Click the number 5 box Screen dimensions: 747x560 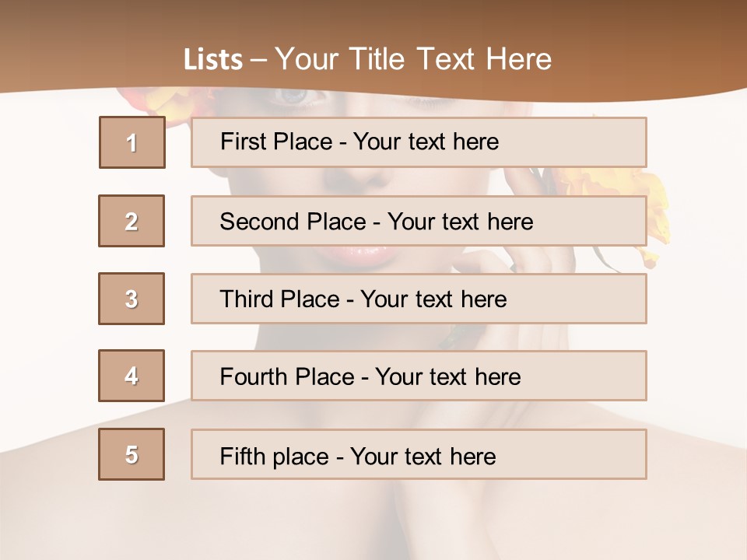(x=132, y=454)
